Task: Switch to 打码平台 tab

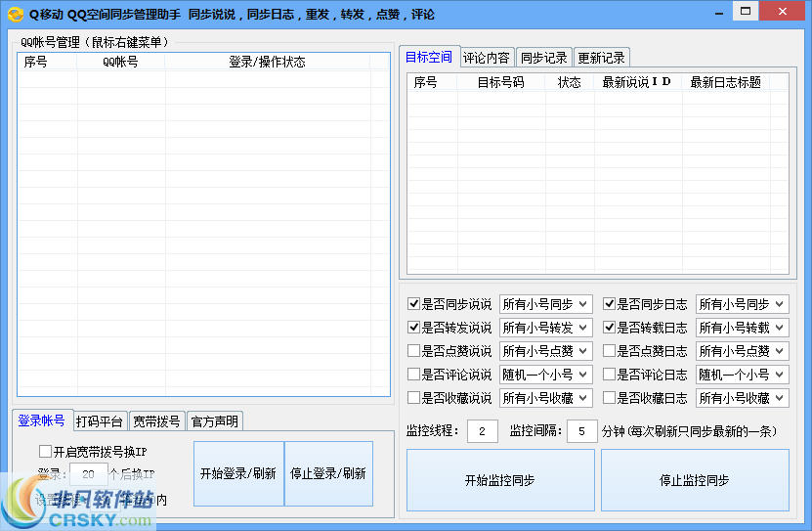Action: coord(100,421)
